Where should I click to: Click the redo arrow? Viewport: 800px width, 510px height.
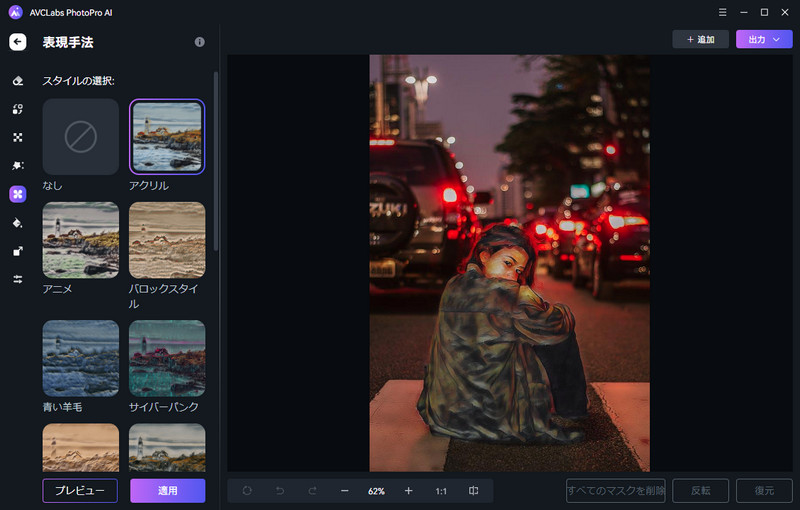[312, 491]
